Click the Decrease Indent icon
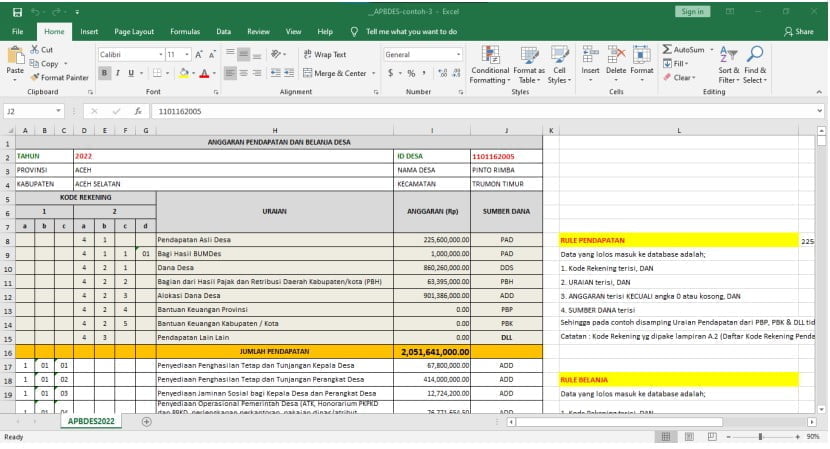 pos(275,73)
